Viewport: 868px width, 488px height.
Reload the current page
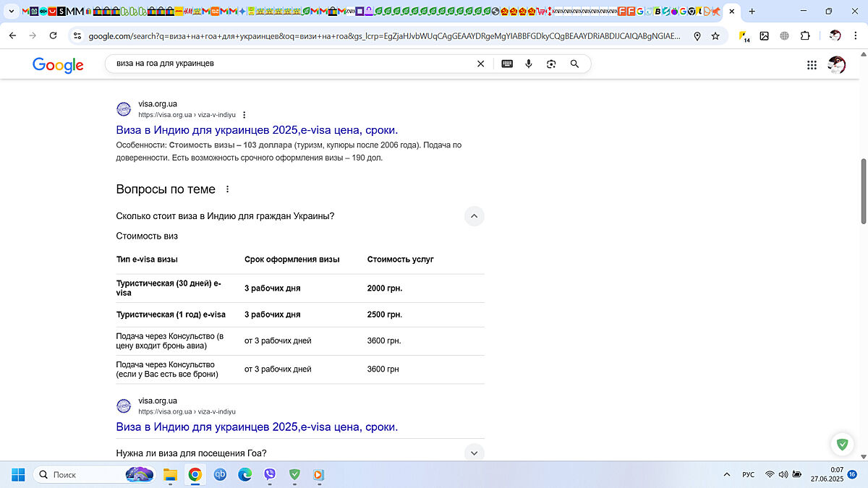(53, 35)
